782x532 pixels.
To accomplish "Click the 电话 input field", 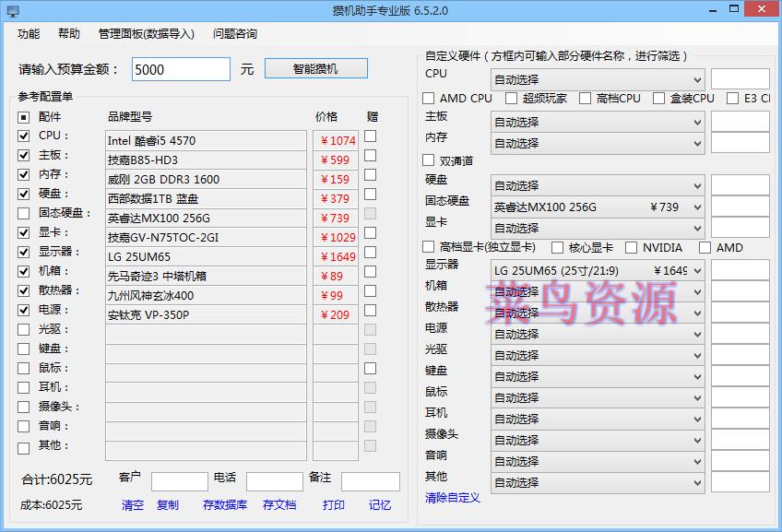I will pos(275,481).
